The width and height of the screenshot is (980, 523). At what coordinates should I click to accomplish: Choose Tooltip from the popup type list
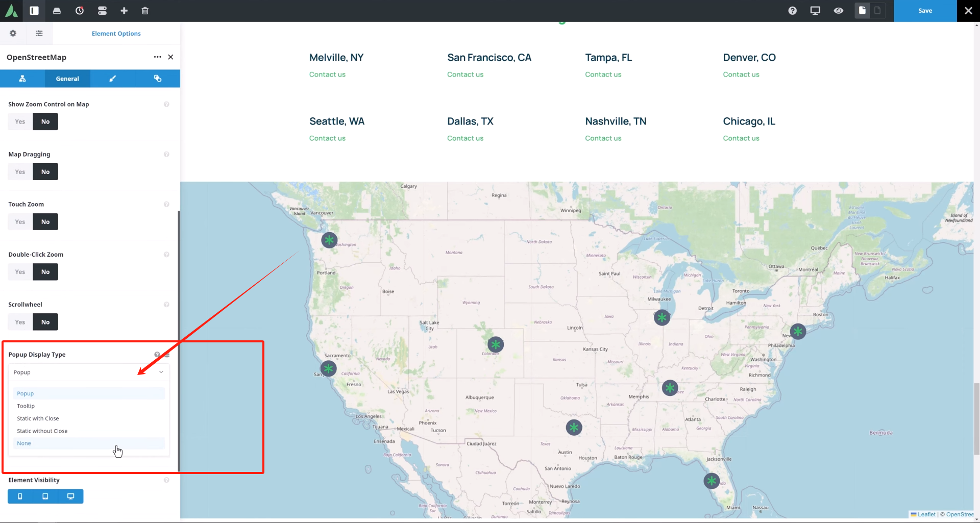pos(26,406)
